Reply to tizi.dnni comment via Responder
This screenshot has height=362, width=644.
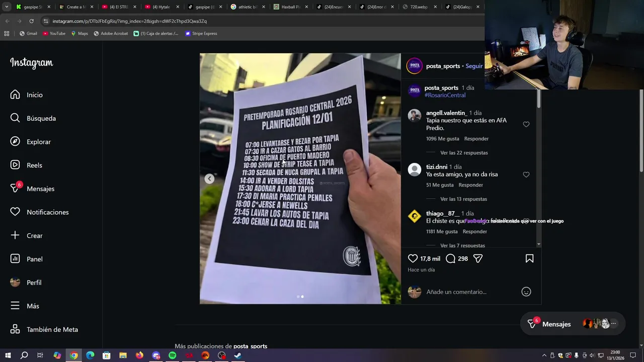[470, 185]
